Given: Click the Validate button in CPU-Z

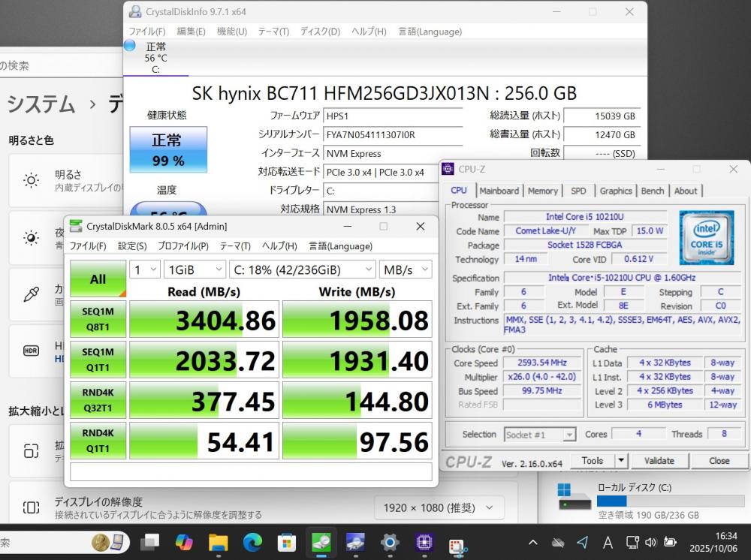Looking at the screenshot, I should click(x=659, y=461).
